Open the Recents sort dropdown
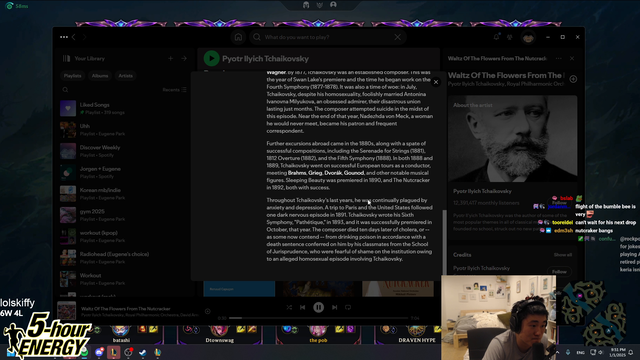This screenshot has height=360, width=640. pyautogui.click(x=175, y=90)
